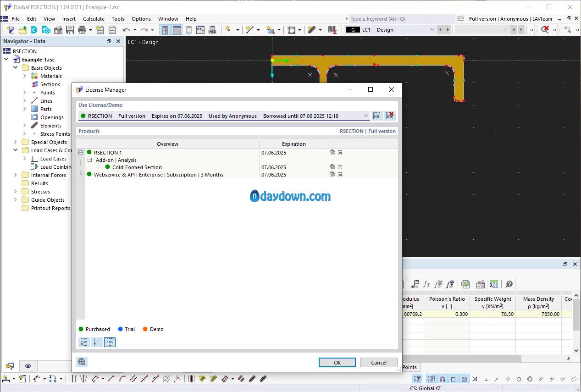Expand the Special Objects folder in Navigator
581x392 pixels.
coord(16,142)
